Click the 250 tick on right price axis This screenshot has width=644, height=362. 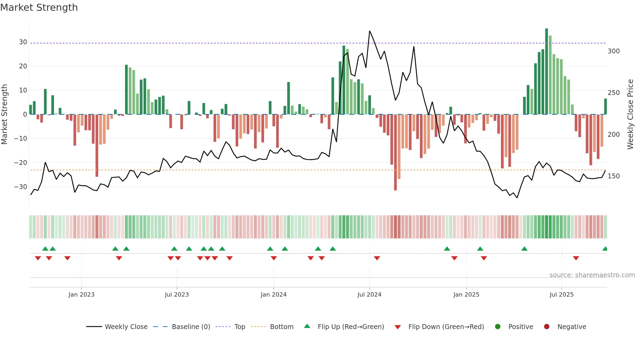(614, 93)
